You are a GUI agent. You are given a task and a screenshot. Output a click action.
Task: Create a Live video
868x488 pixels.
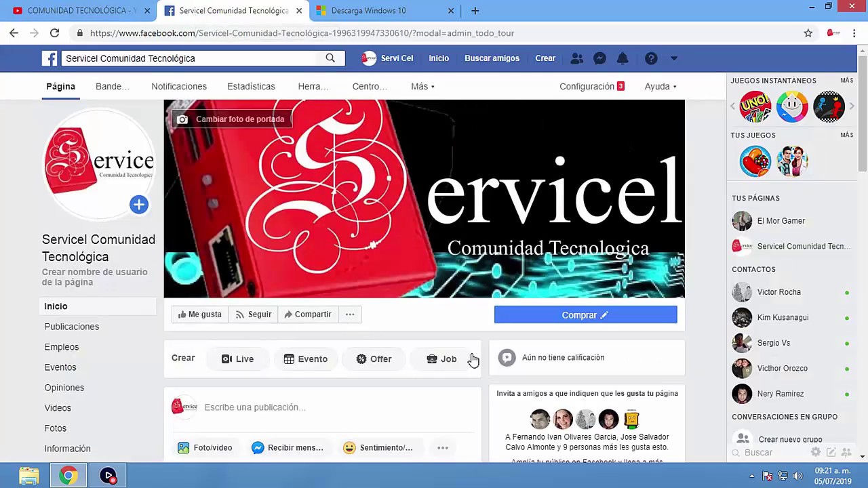[x=237, y=359]
